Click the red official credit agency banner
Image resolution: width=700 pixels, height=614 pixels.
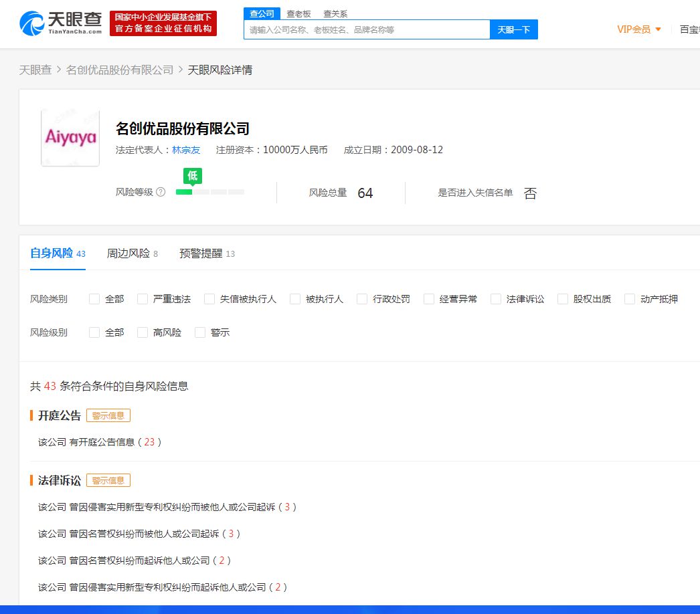point(163,23)
